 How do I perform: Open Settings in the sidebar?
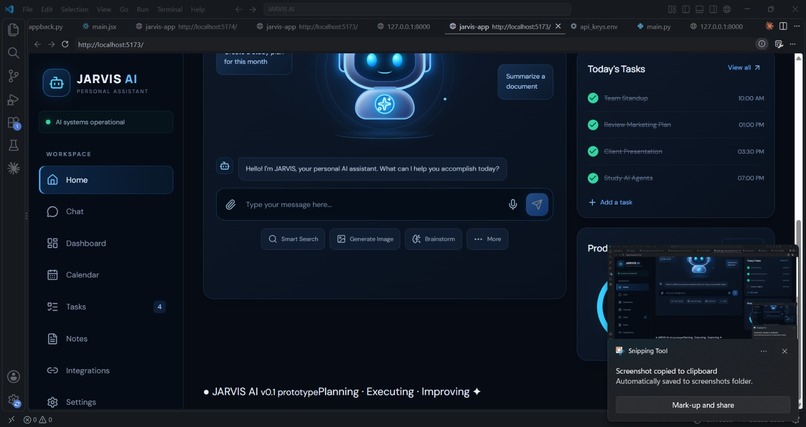[x=105, y=402]
